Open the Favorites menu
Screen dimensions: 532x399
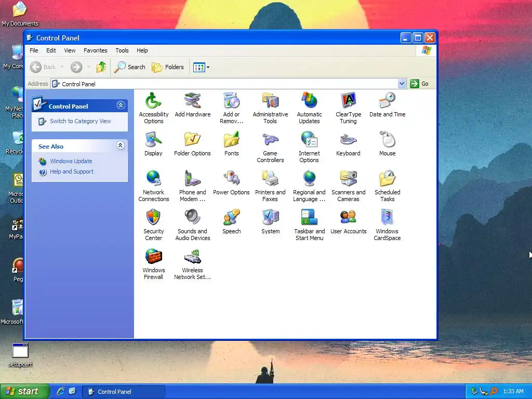pyautogui.click(x=96, y=50)
